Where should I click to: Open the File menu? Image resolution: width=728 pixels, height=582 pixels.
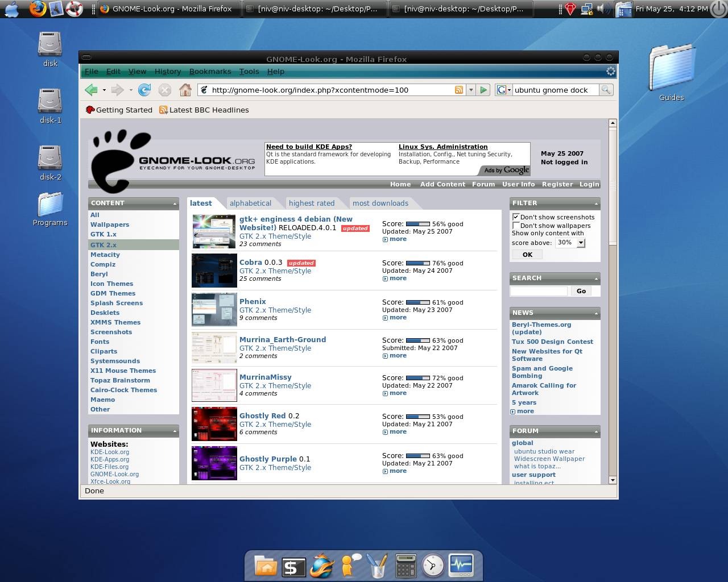pyautogui.click(x=92, y=71)
